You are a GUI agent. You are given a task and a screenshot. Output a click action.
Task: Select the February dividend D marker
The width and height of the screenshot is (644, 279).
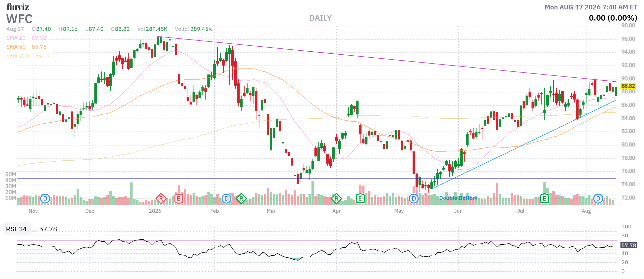coord(226,199)
